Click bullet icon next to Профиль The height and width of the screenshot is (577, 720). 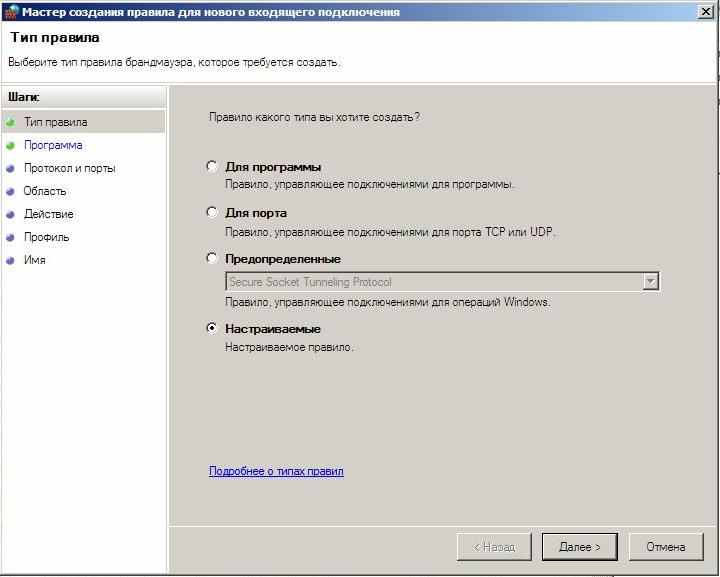click(x=11, y=237)
